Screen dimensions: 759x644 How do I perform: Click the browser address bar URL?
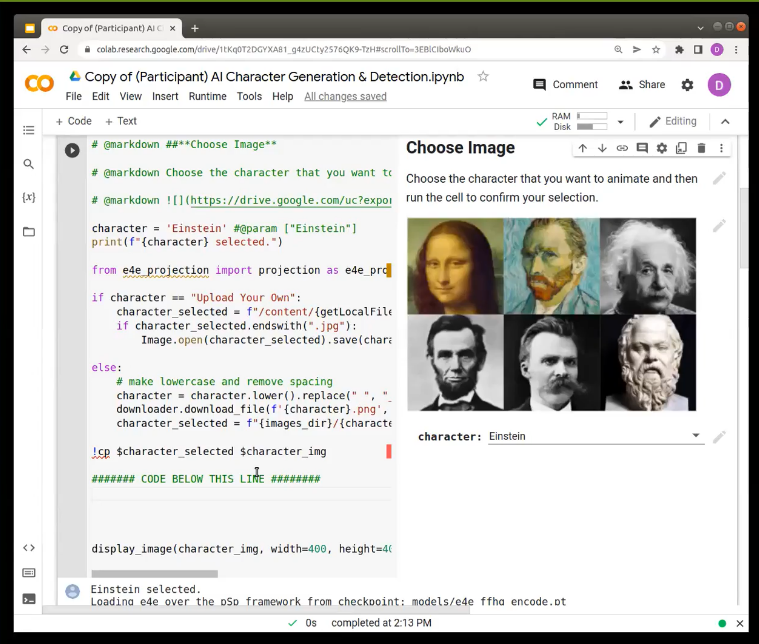click(x=284, y=49)
